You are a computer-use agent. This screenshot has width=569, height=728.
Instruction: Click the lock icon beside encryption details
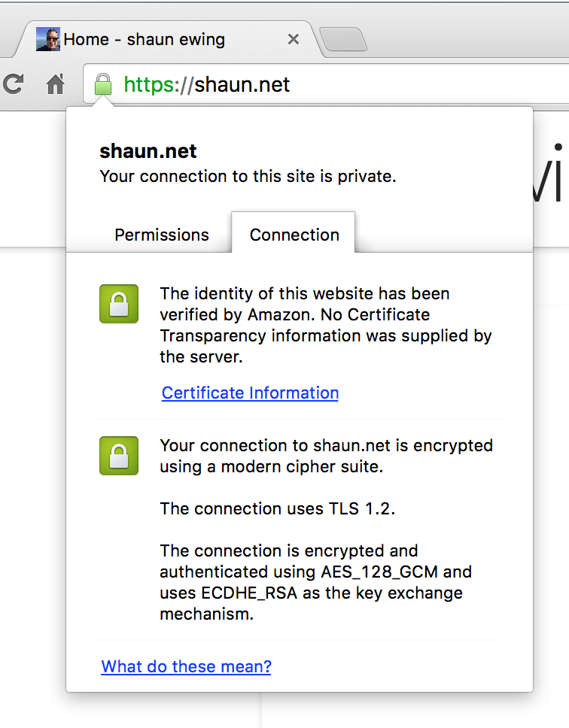pos(119,456)
